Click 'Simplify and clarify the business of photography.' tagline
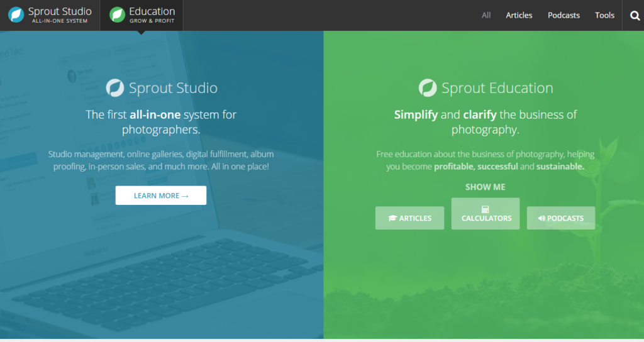 pos(485,122)
